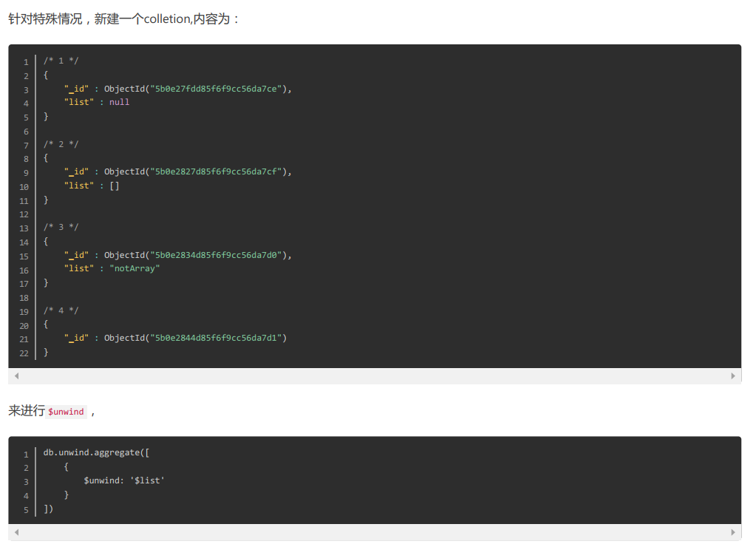Click the db.unwind.aggregate([ line
Viewport: 756px width, 544px height.
coord(96,453)
